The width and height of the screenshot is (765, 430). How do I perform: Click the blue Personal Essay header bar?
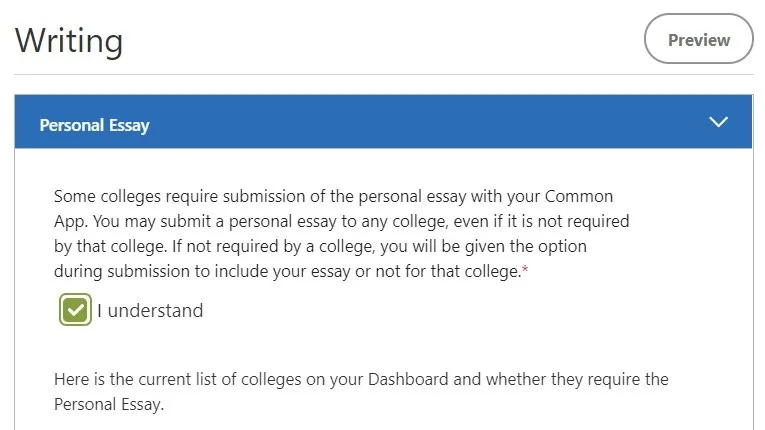tap(400, 122)
